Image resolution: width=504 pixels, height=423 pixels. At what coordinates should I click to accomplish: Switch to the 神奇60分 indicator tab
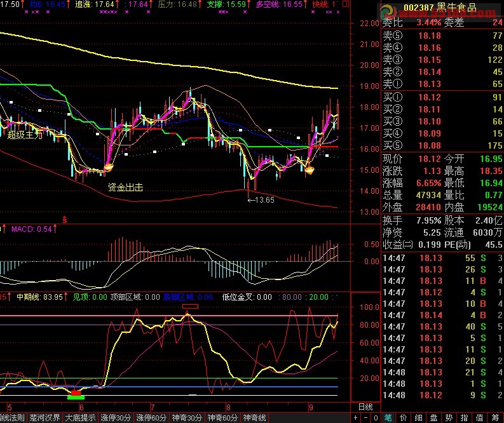pyautogui.click(x=222, y=418)
